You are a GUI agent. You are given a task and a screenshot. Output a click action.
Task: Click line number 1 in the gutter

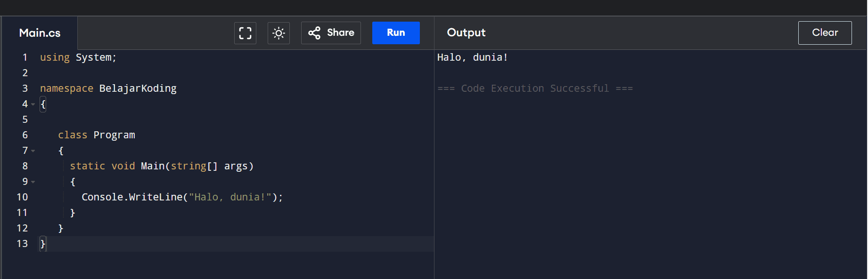point(25,57)
